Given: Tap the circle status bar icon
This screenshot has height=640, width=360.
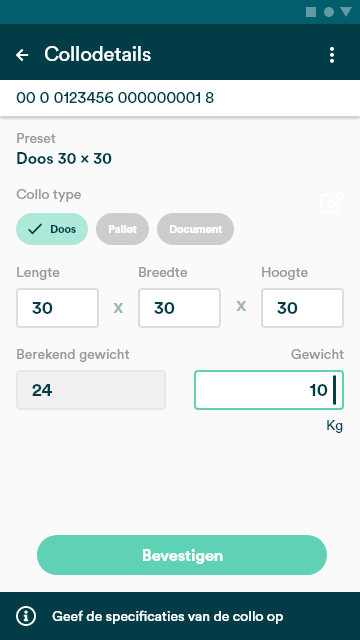Looking at the screenshot, I should 329,12.
